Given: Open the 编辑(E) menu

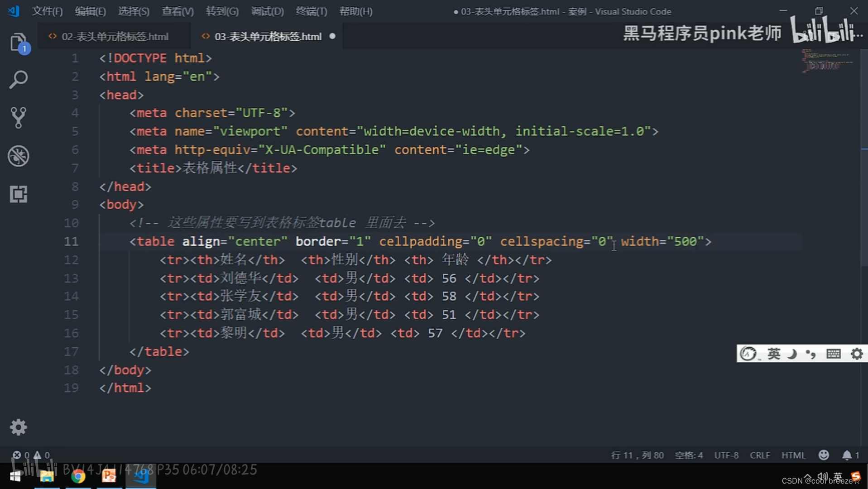Looking at the screenshot, I should (x=90, y=11).
